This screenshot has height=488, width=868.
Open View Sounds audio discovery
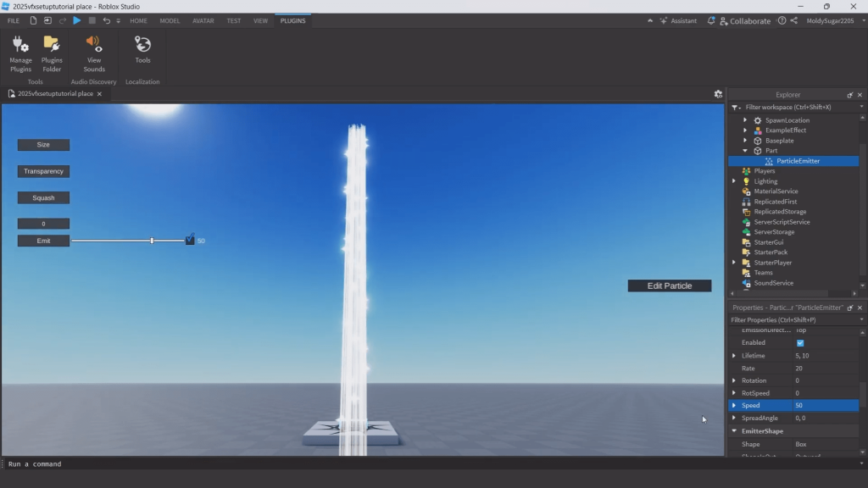93,54
